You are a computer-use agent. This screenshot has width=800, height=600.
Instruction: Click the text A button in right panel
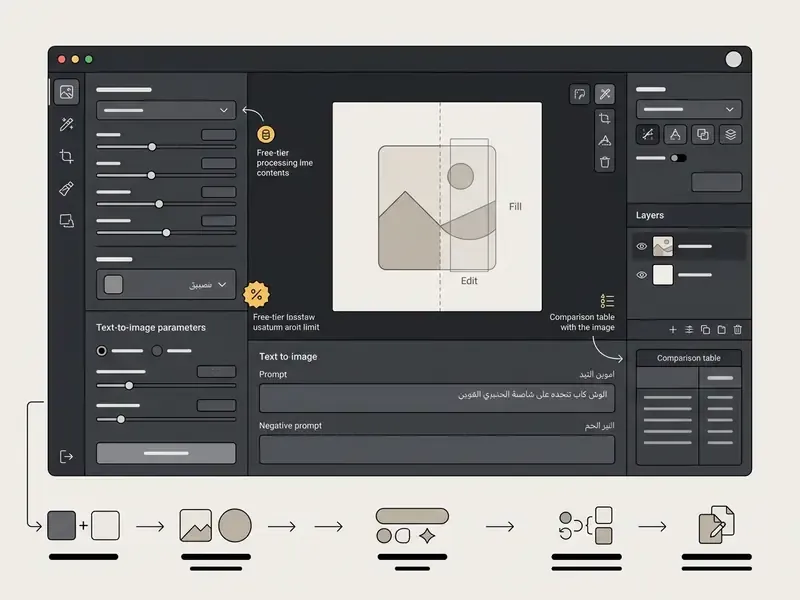coord(675,134)
